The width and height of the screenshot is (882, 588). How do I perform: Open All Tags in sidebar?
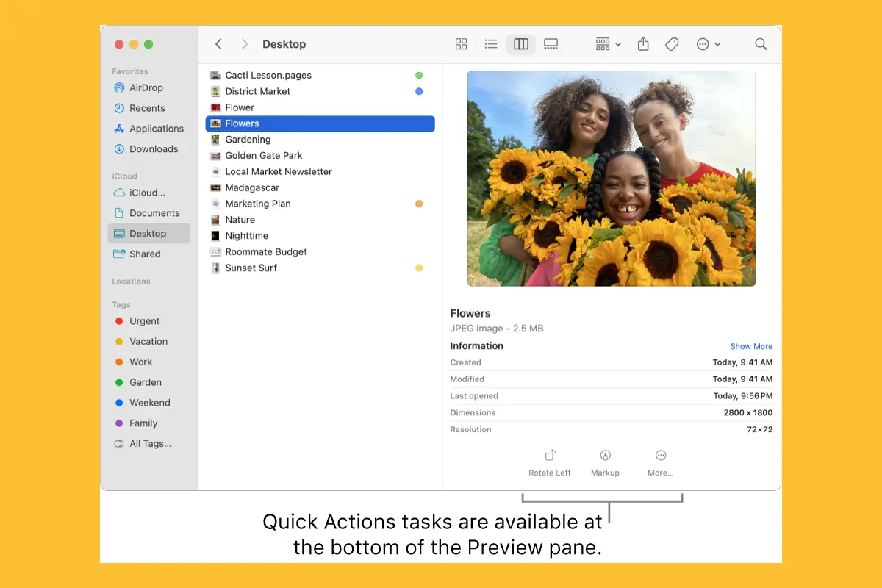coord(149,443)
